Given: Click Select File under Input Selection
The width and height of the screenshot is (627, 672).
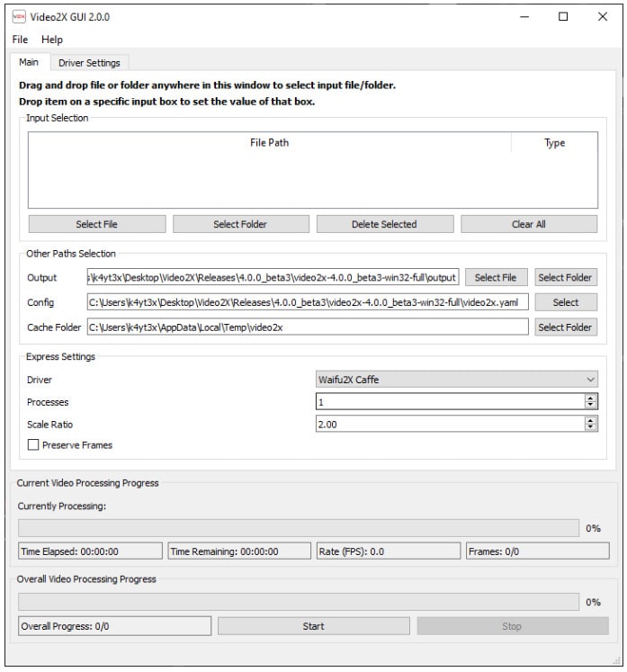Looking at the screenshot, I should coord(97,224).
